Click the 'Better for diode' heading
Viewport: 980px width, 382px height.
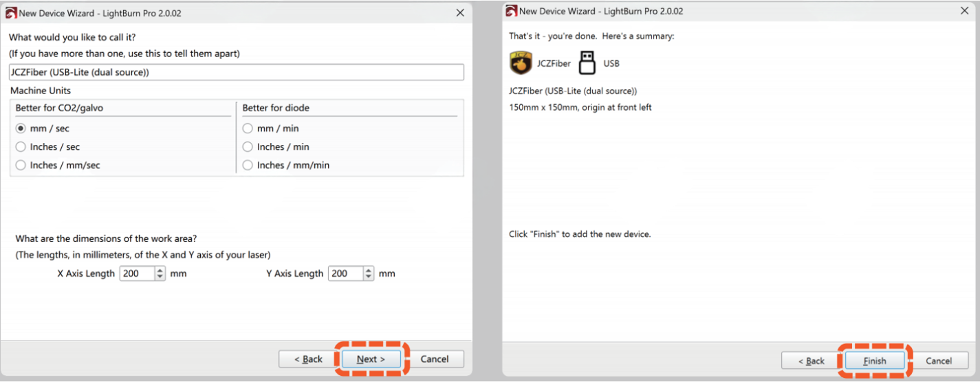(276, 108)
